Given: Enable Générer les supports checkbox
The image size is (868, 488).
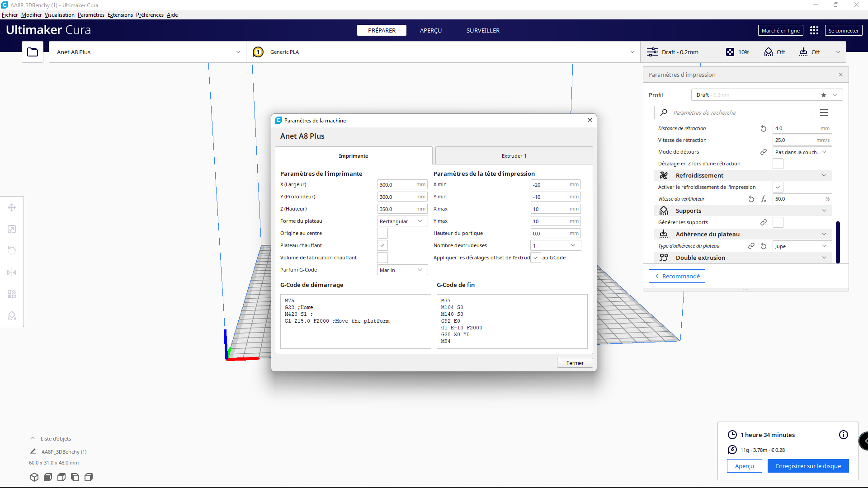Looking at the screenshot, I should pos(778,222).
